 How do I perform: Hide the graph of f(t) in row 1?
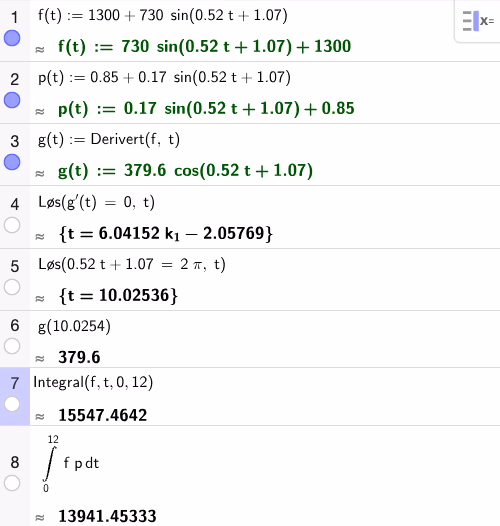tap(12, 38)
